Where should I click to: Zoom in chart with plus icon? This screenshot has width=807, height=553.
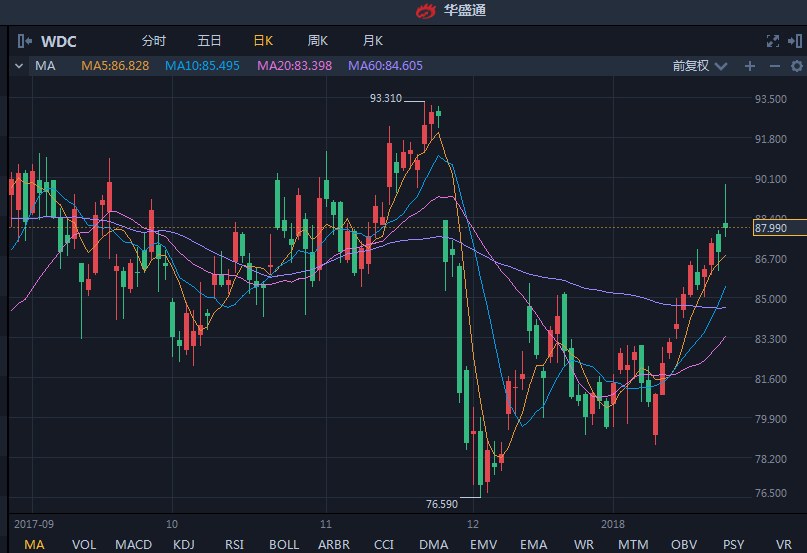pos(750,66)
